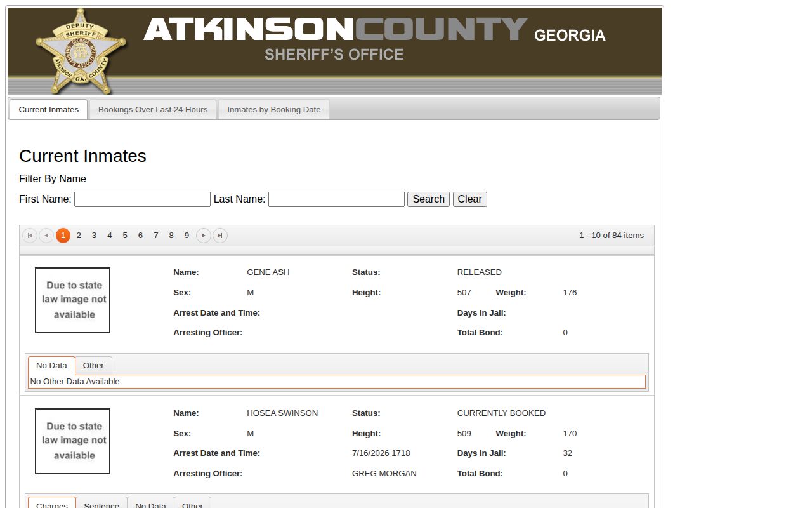Go to page 6

[140, 236]
